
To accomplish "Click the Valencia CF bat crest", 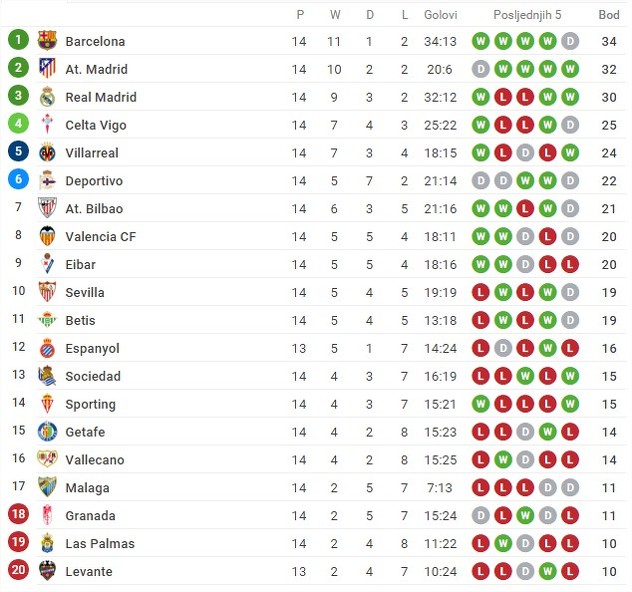I will point(47,236).
